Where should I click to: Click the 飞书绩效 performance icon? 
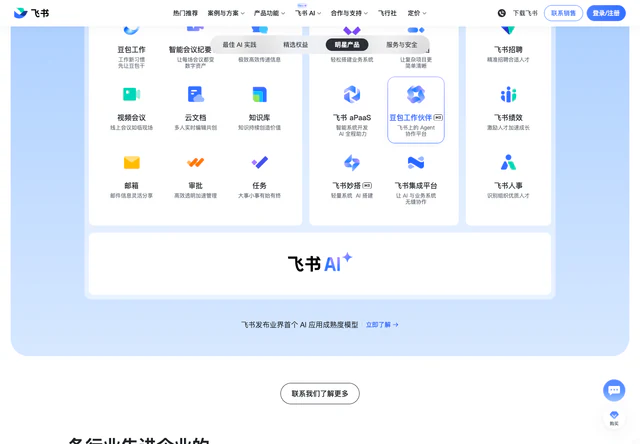point(508,94)
